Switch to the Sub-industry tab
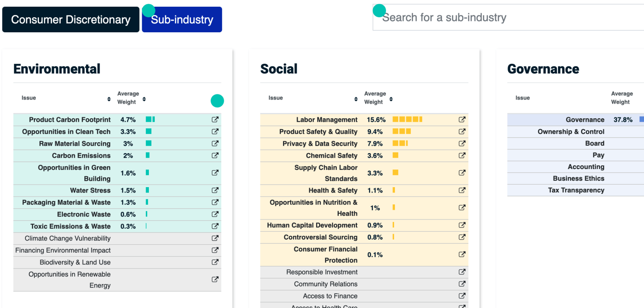 182,19
